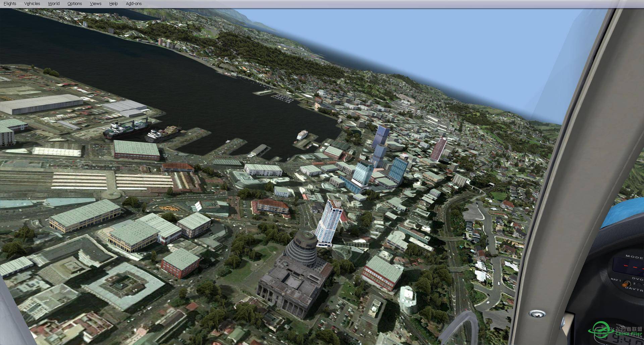Expand the Views menu
The height and width of the screenshot is (345, 644).
(x=96, y=3)
